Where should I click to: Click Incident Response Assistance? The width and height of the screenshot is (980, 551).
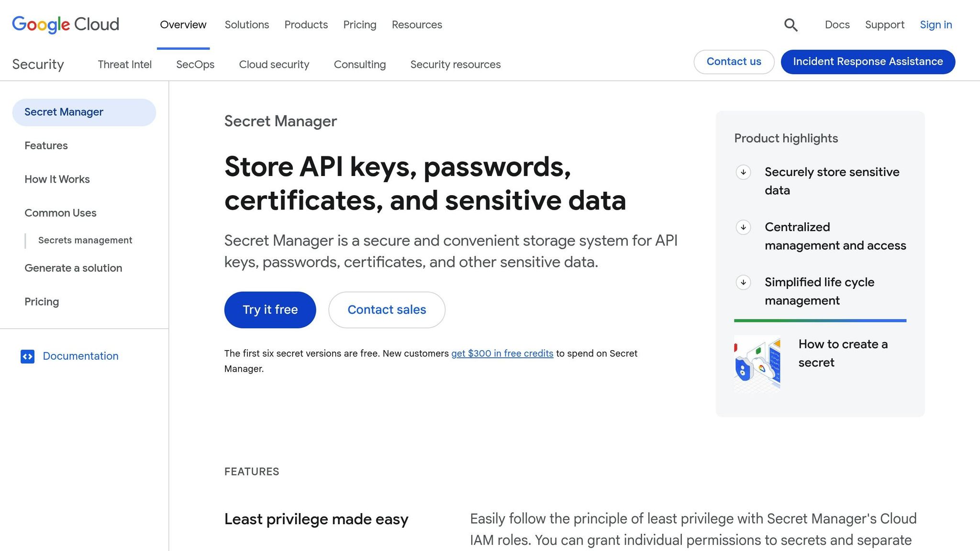click(867, 62)
